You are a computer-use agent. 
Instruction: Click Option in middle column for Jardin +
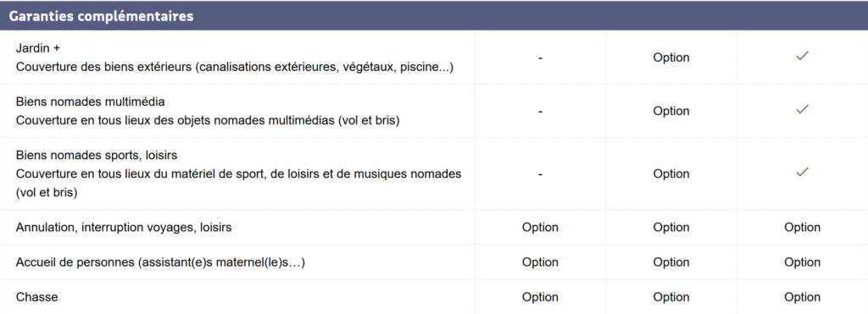(x=671, y=58)
